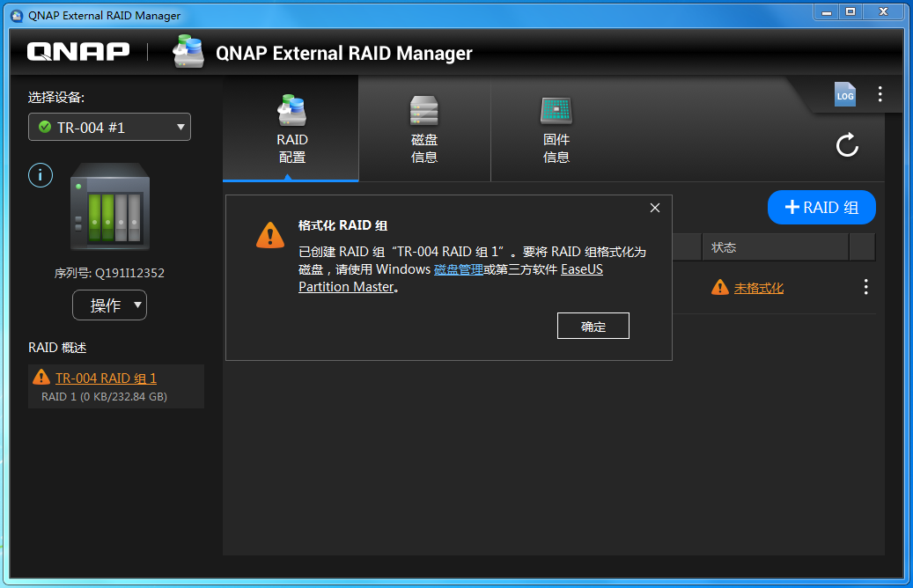Open the RAID group row options menu
Screen dimensions: 913x588
click(x=865, y=287)
